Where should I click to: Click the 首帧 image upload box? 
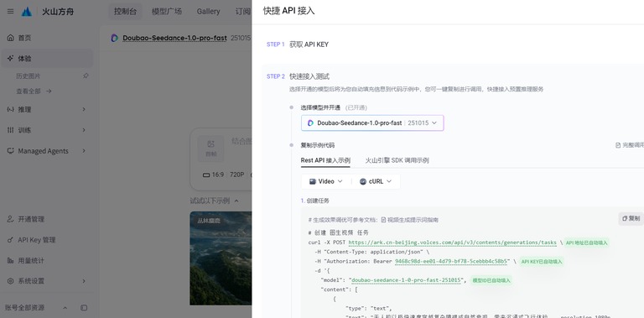pos(211,149)
